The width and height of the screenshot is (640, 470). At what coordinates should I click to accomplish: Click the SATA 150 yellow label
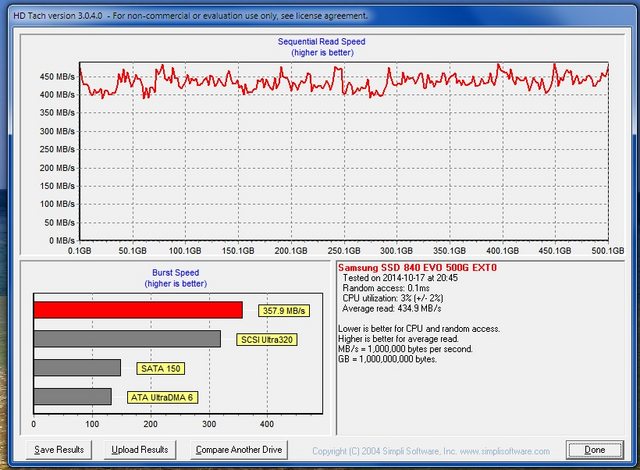[x=161, y=368]
